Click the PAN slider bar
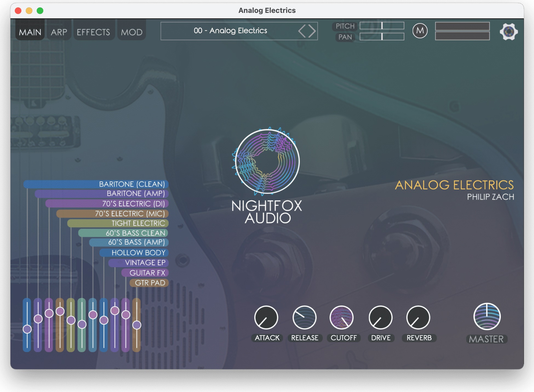The height and width of the screenshot is (392, 534). pyautogui.click(x=382, y=37)
